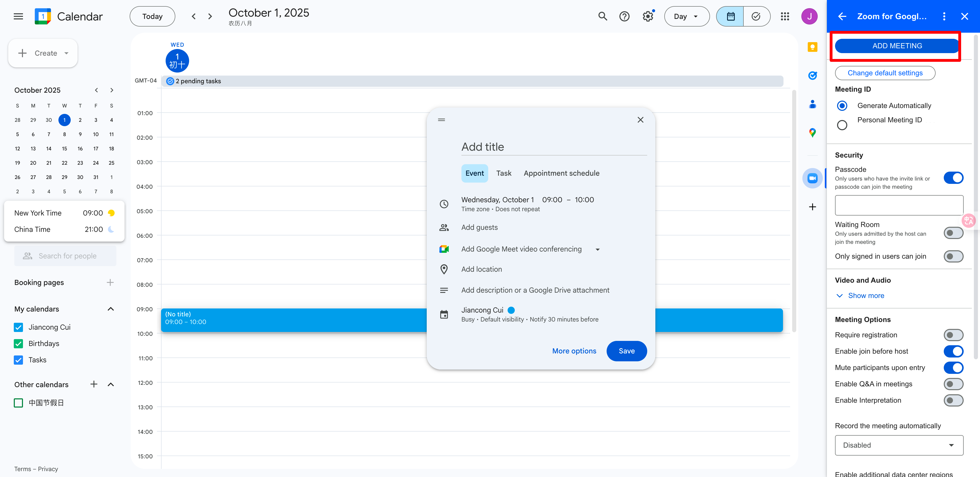Image resolution: width=980 pixels, height=477 pixels.
Task: Click the Zoom add-on icon
Action: [812, 178]
